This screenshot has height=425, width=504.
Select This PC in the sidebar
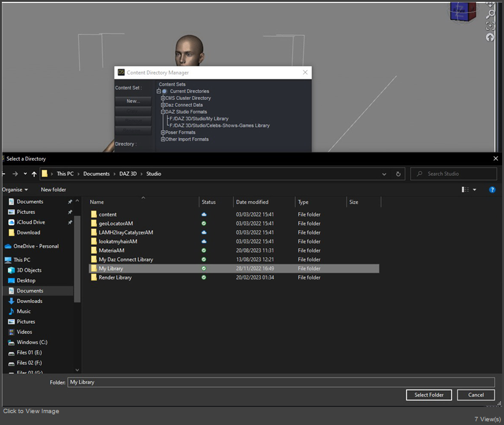21,259
